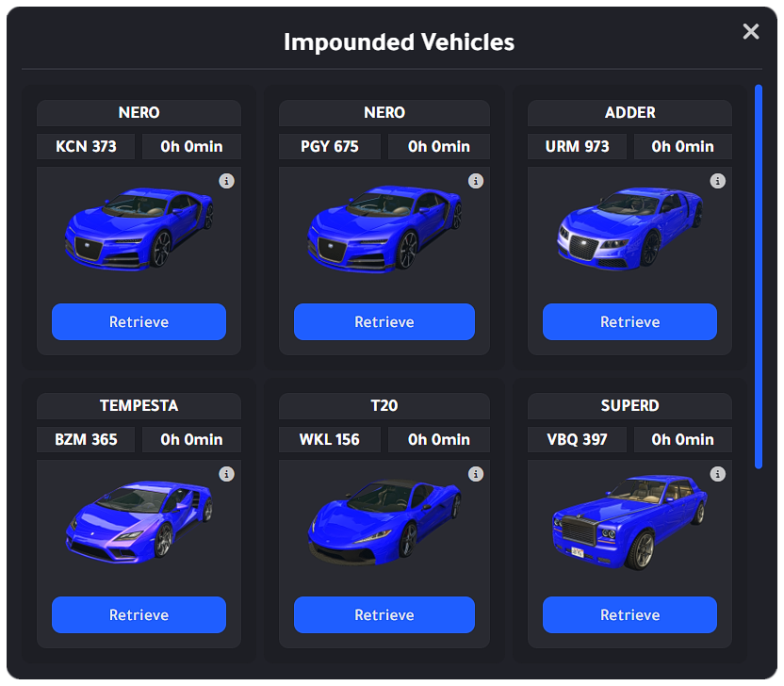Click the TEMPESTA card info icon
Image resolution: width=784 pixels, height=686 pixels.
(226, 474)
